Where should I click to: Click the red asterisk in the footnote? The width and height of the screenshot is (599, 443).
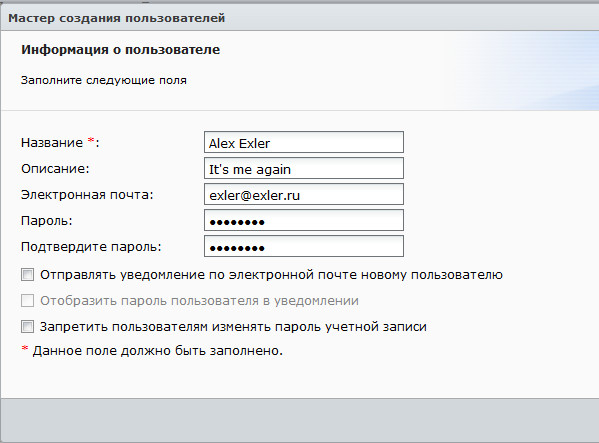point(25,348)
